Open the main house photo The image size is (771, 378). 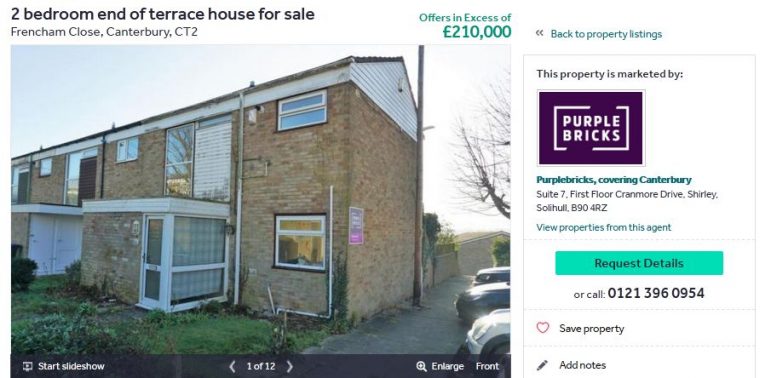(x=261, y=199)
